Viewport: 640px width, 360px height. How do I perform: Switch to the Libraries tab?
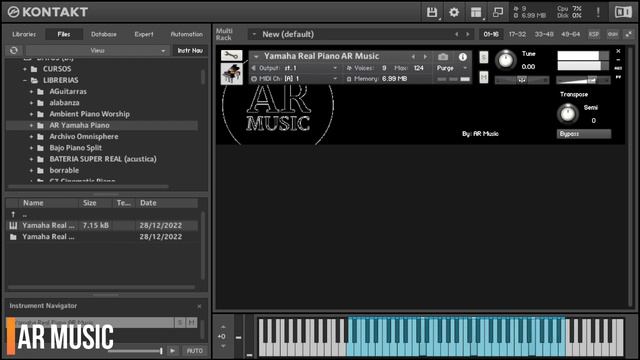point(24,34)
